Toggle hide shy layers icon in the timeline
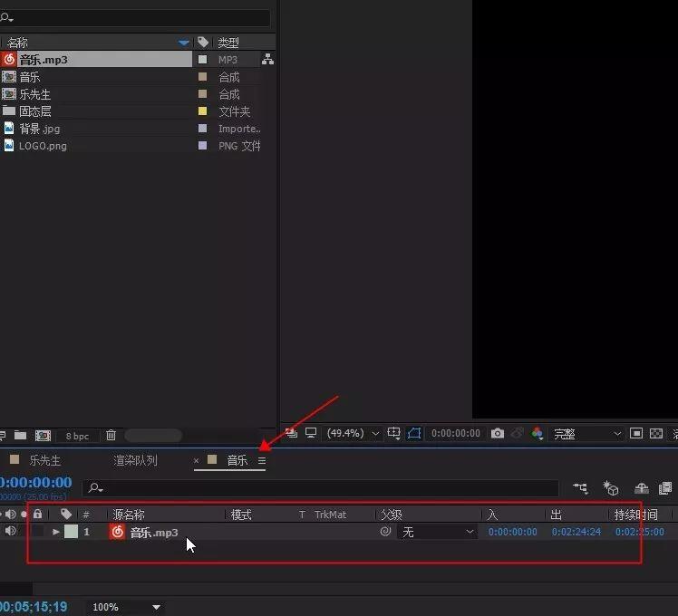Image resolution: width=678 pixels, height=616 pixels. click(641, 488)
